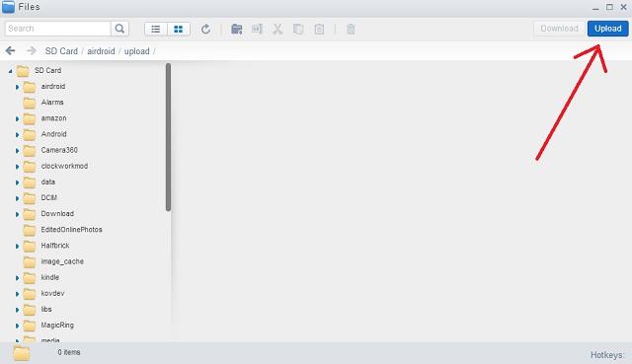Go back with the left arrow
Screen dimensions: 632x364
pyautogui.click(x=11, y=50)
